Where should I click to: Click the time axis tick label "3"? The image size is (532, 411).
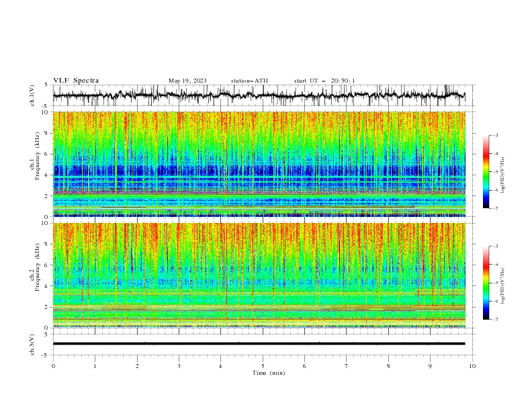tap(179, 366)
